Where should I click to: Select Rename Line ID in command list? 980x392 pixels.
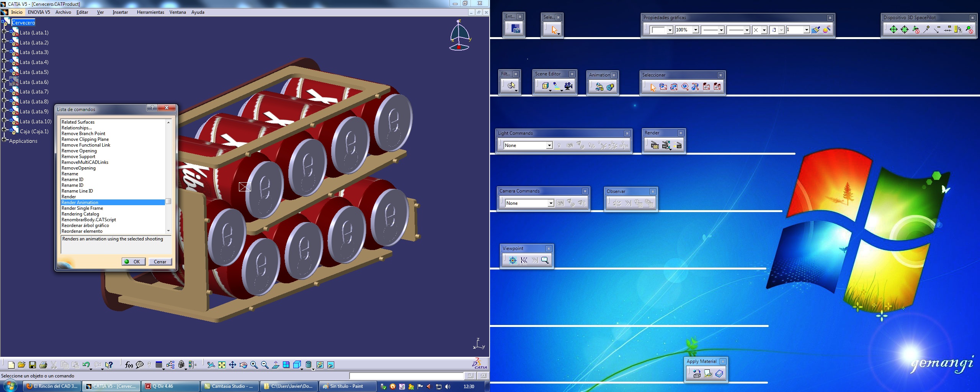click(113, 191)
